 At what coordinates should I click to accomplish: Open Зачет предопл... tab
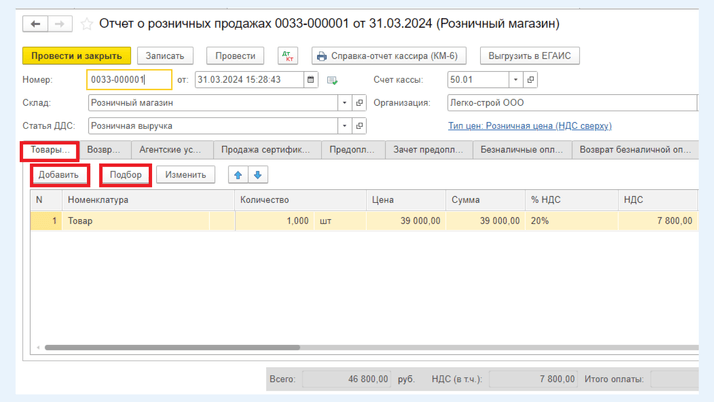click(428, 150)
